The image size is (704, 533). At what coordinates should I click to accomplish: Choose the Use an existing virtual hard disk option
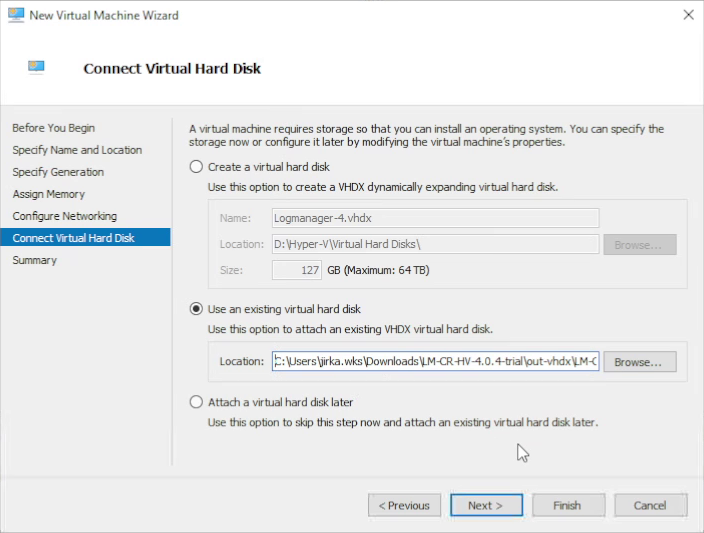pyautogui.click(x=196, y=309)
